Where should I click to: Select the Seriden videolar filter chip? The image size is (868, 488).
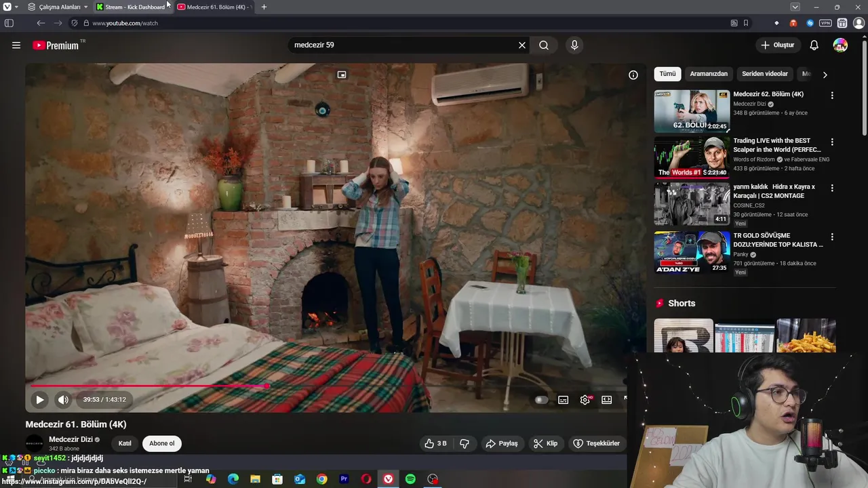pyautogui.click(x=765, y=74)
